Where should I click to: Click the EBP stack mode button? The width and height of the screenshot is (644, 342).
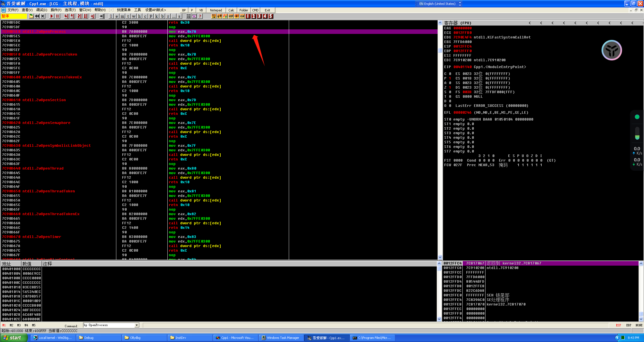629,325
